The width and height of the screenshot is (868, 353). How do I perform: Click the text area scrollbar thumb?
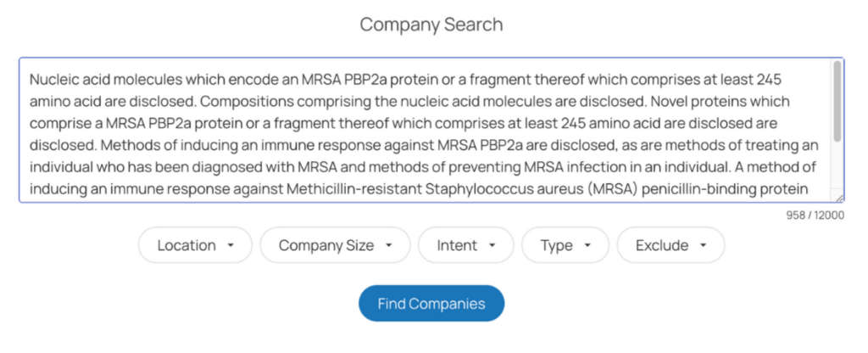[837, 100]
